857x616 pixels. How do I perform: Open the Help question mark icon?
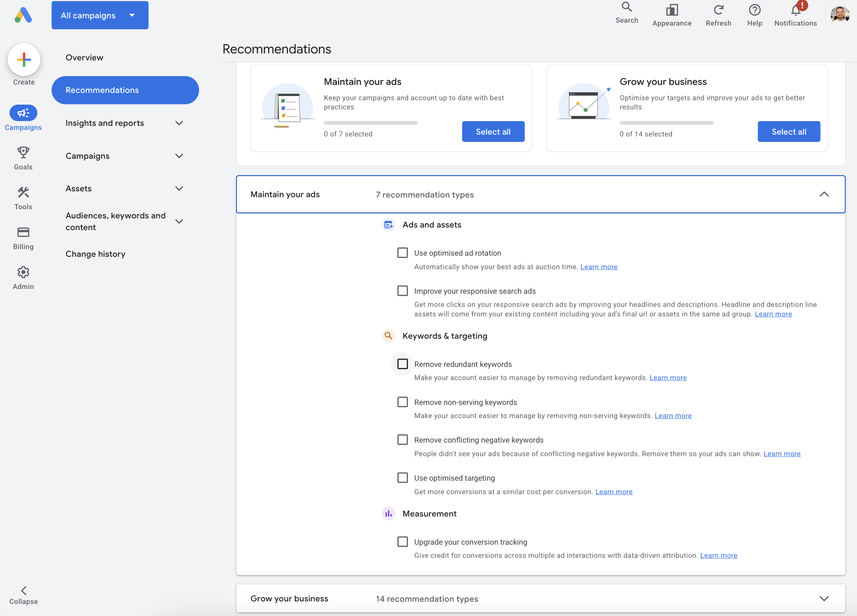point(755,10)
